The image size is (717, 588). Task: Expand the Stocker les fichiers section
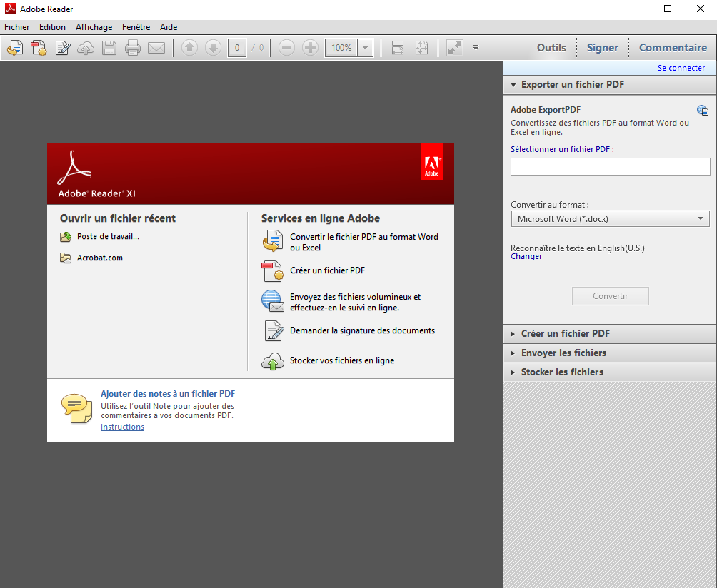[562, 372]
